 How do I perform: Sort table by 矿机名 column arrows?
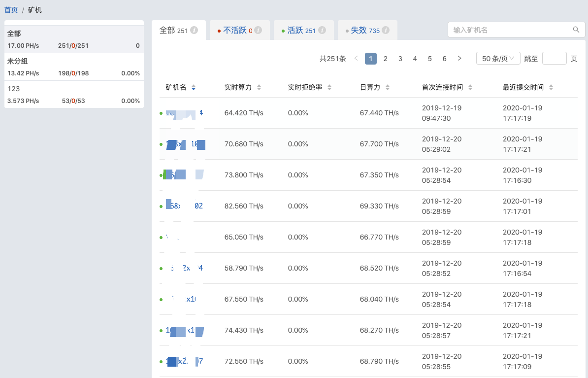(x=194, y=88)
